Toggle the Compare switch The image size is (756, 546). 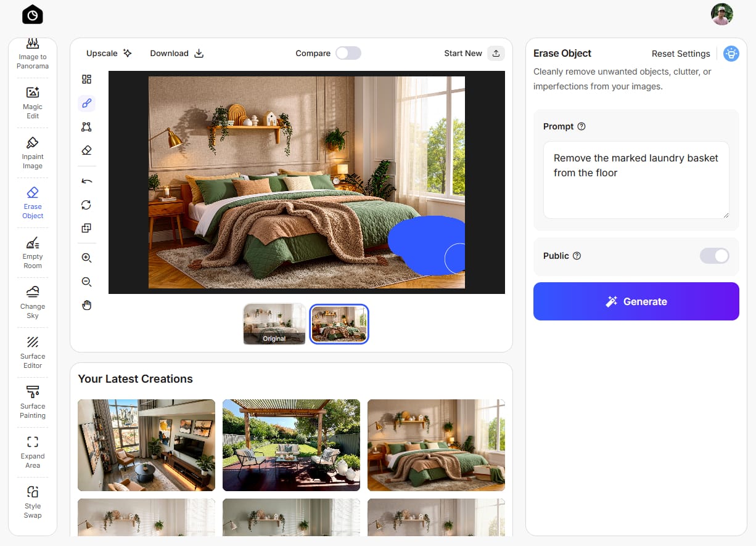pyautogui.click(x=348, y=53)
